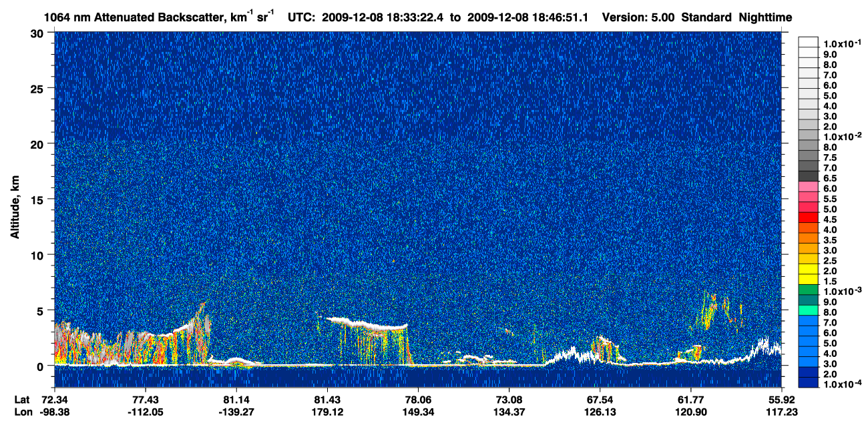Click the 'Lat' row label
Screen dimensions: 868x445
pyautogui.click(x=22, y=399)
